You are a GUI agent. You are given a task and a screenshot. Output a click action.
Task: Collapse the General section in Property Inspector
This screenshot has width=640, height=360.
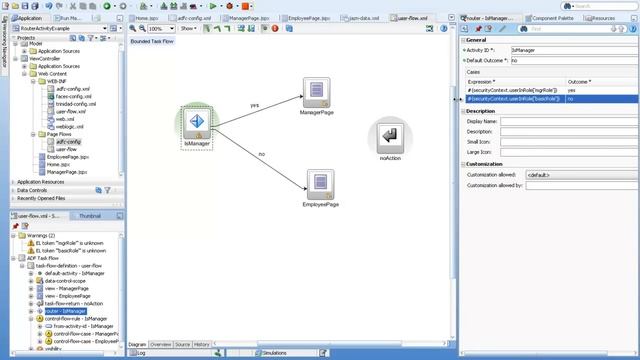(x=463, y=40)
